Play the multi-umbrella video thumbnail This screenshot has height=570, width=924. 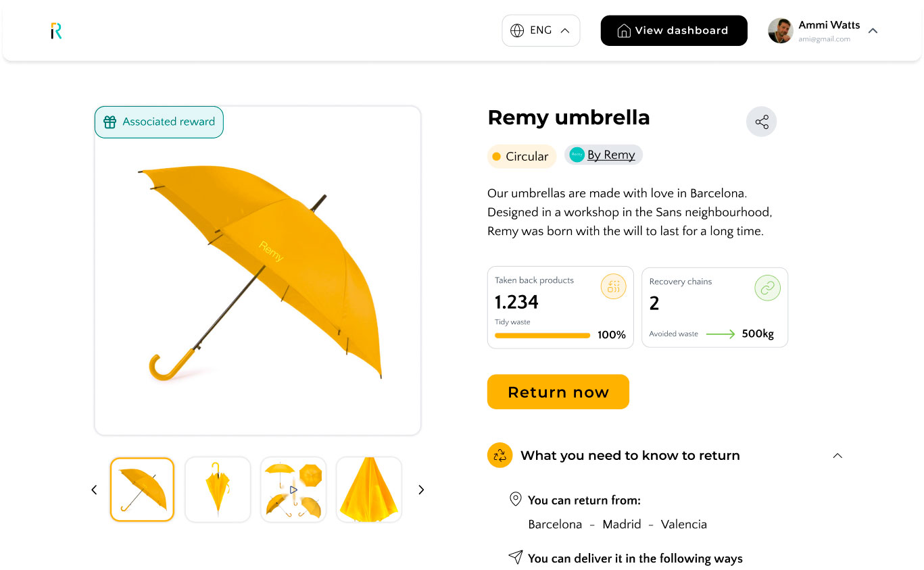coord(293,490)
